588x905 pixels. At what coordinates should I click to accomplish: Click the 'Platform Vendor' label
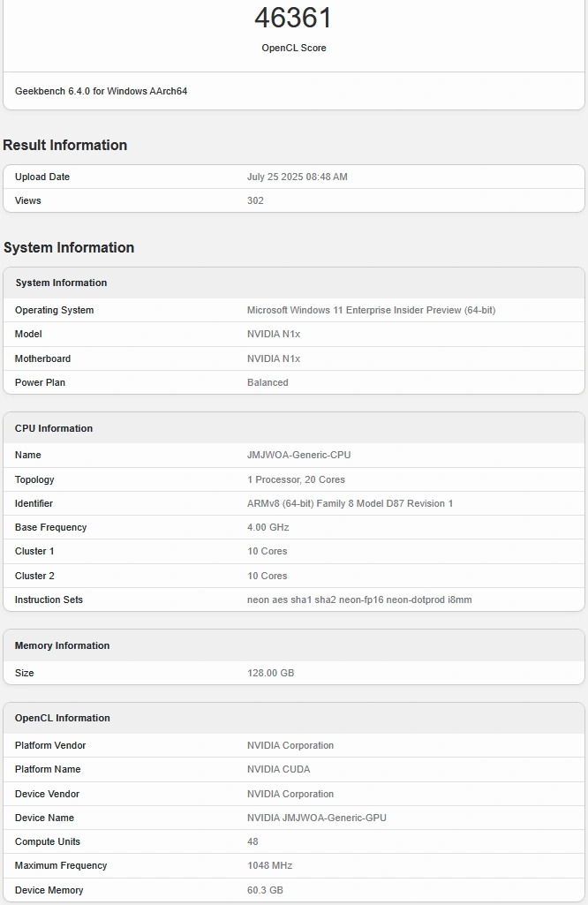pos(50,745)
